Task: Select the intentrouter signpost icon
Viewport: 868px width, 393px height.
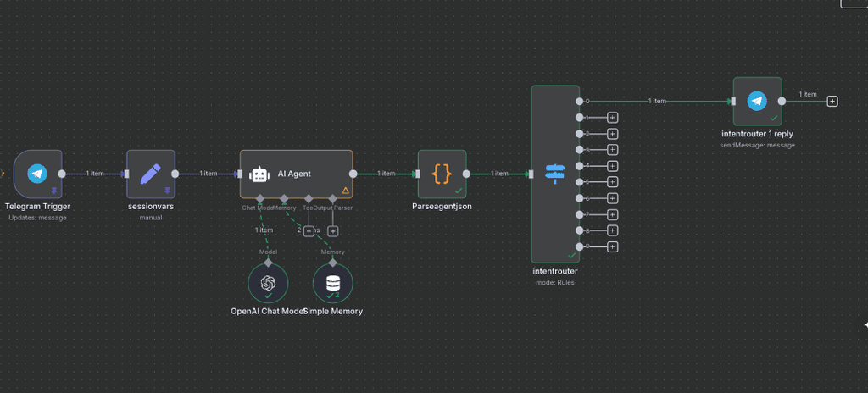Action: 555,174
